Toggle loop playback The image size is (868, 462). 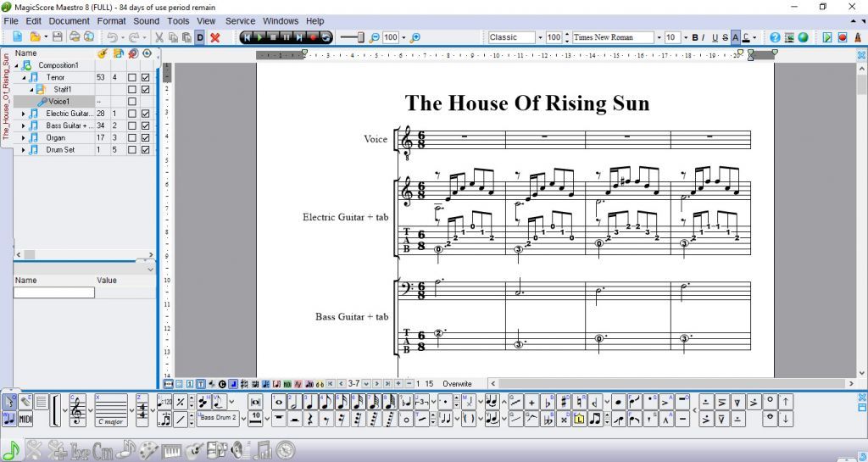[x=326, y=37]
